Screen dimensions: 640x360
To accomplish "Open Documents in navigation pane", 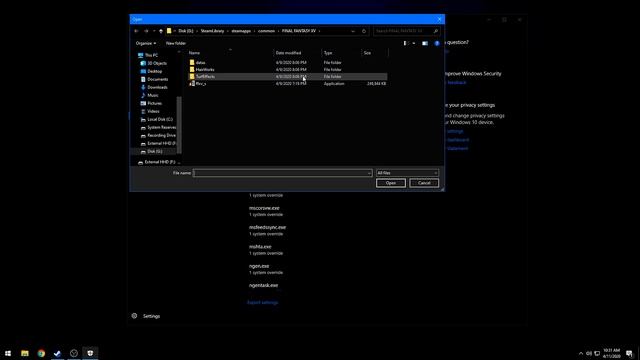I will click(x=158, y=79).
